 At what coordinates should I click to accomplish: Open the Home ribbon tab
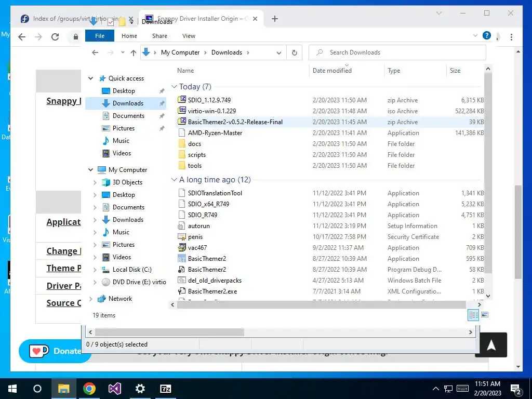tap(129, 36)
